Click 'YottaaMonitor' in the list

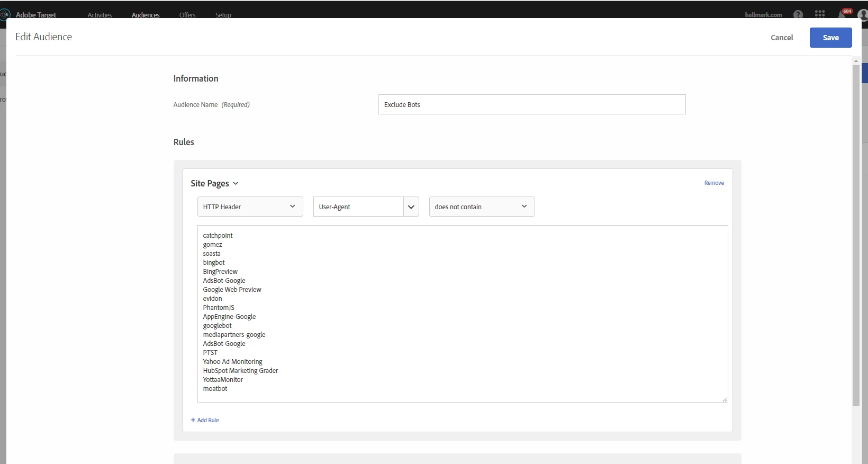(x=223, y=380)
